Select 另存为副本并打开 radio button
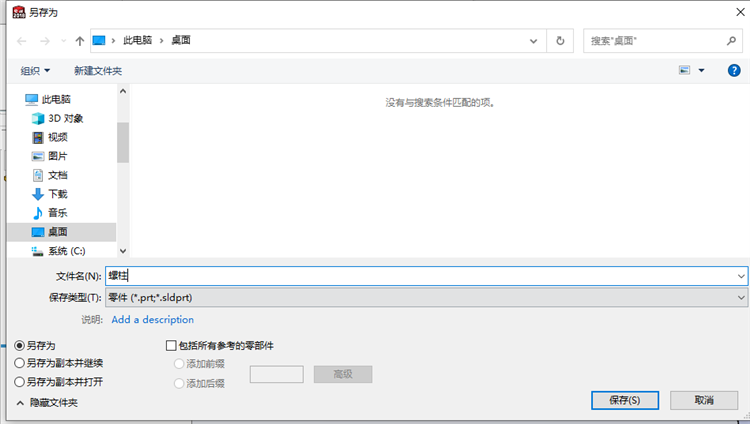The width and height of the screenshot is (750, 424). (x=19, y=382)
